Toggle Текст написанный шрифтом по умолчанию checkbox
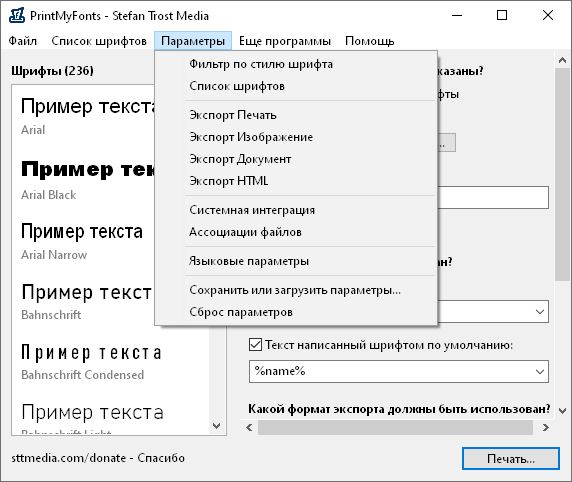This screenshot has width=572, height=482. 255,345
